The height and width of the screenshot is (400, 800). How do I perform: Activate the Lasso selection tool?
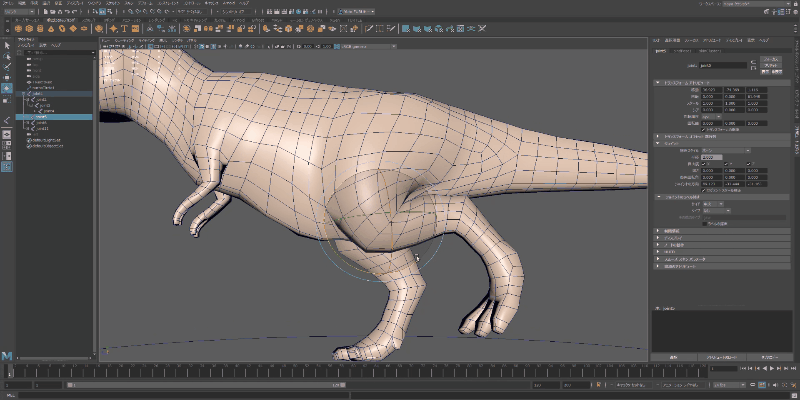tap(7, 56)
